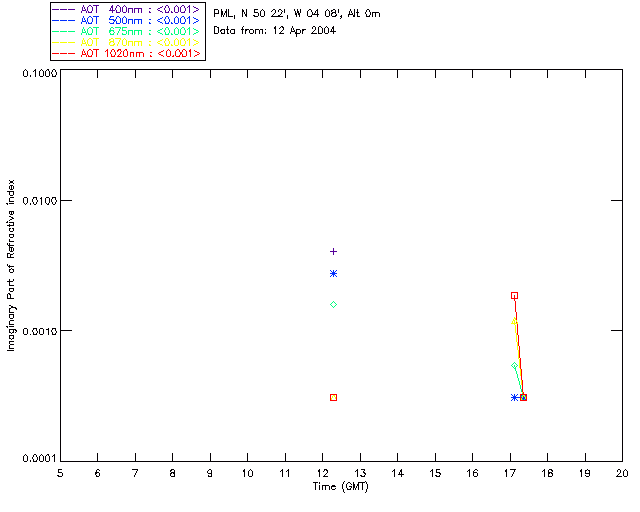Click the x-axis tick label 12

[x=322, y=473]
